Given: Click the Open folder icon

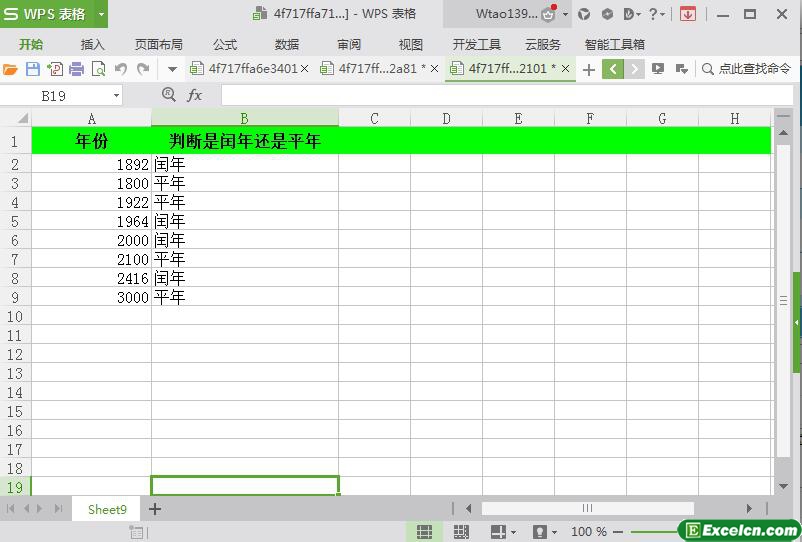Looking at the screenshot, I should [10, 69].
